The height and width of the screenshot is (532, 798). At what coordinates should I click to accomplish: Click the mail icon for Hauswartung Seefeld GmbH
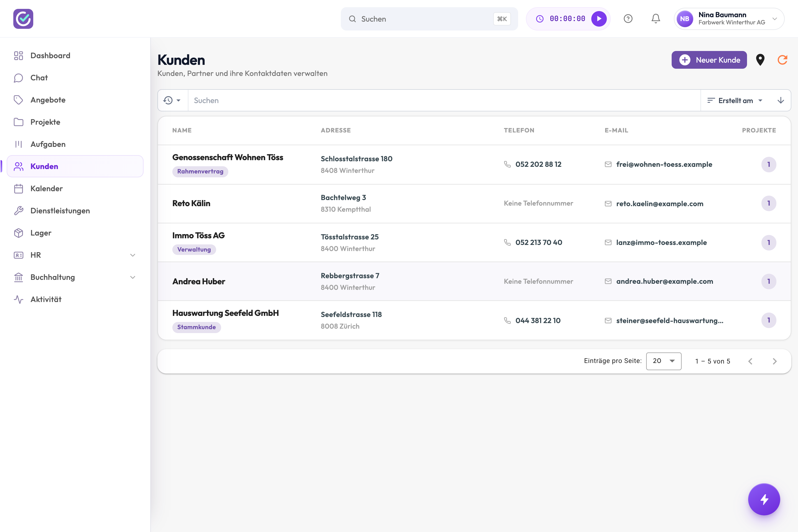[608, 321]
